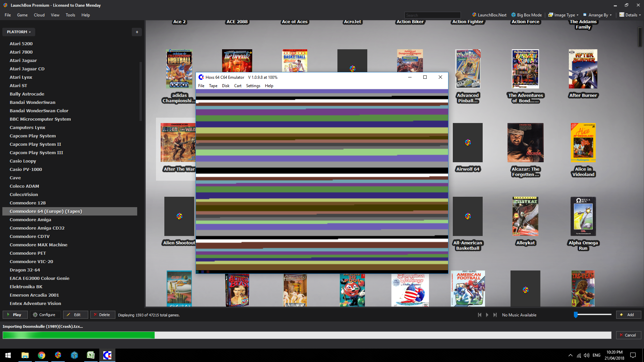Open the Game menu
Viewport: 644px width, 362px height.
[22, 15]
